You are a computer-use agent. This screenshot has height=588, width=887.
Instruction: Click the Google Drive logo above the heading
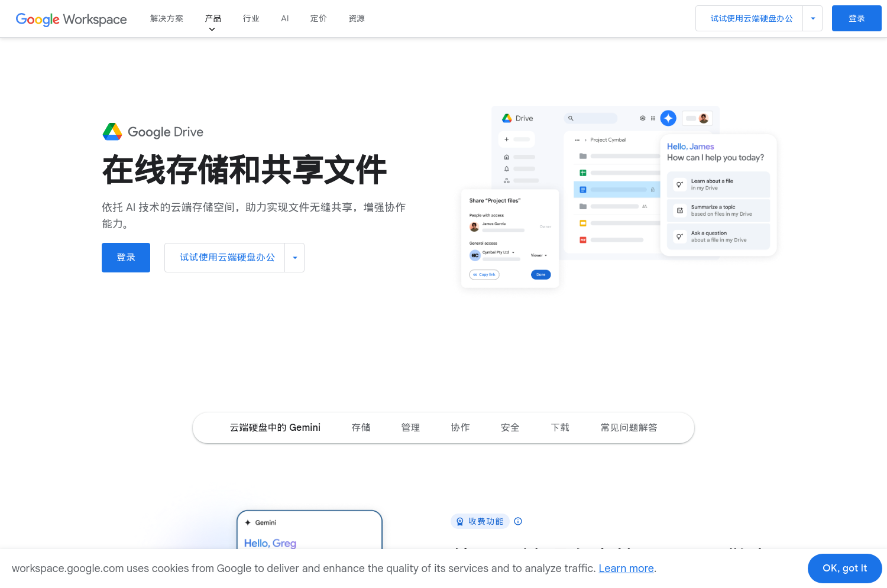(x=153, y=131)
